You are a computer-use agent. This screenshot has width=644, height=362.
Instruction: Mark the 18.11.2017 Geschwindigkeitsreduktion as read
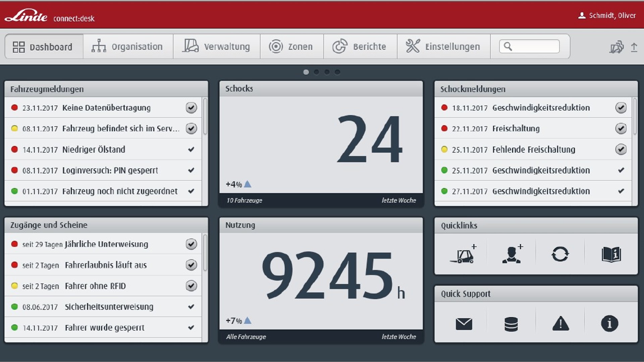[x=621, y=108]
